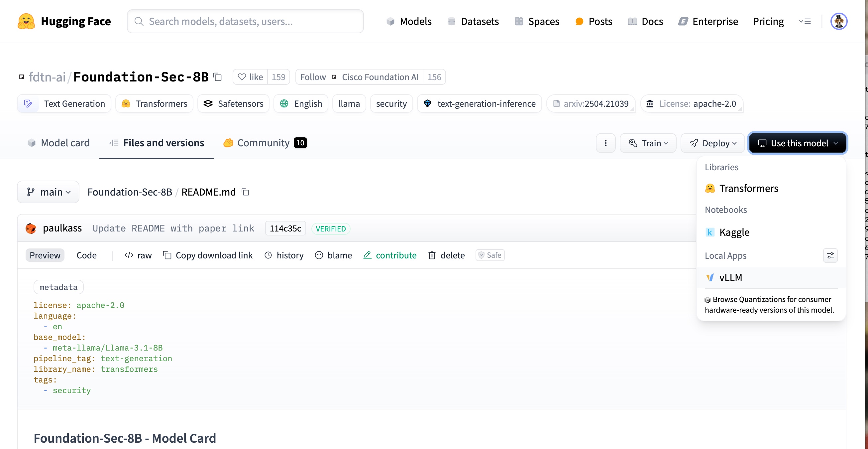Screen dimensions: 868x449
Task: Focus the search models input field
Action: (245, 21)
